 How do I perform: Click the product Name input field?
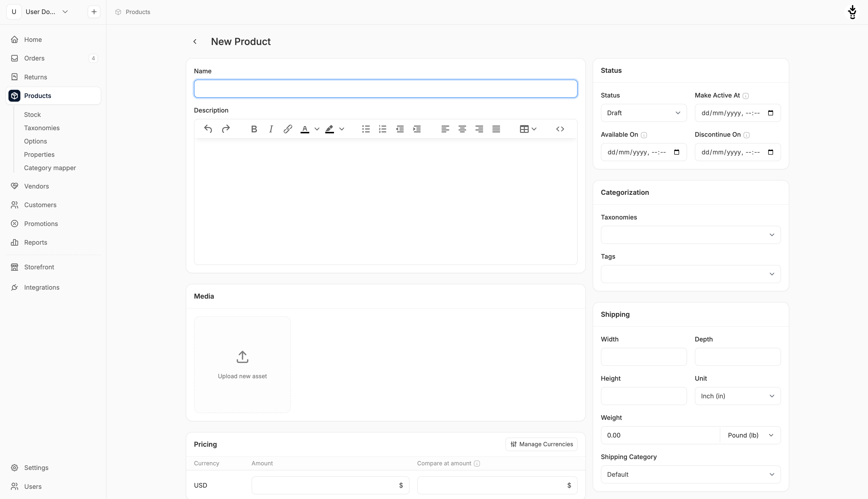(x=386, y=89)
